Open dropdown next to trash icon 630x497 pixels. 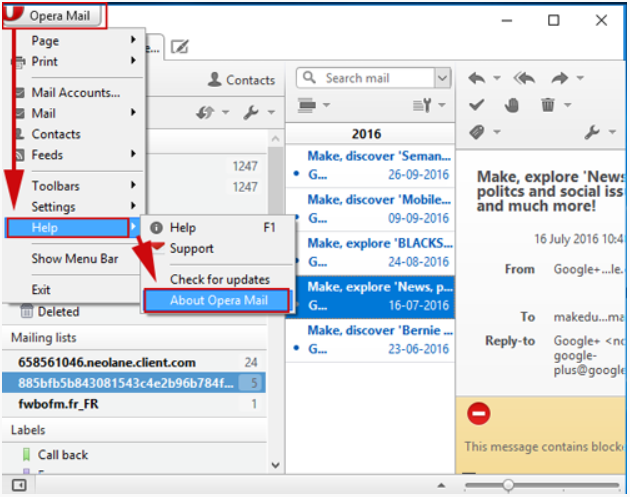pos(567,105)
